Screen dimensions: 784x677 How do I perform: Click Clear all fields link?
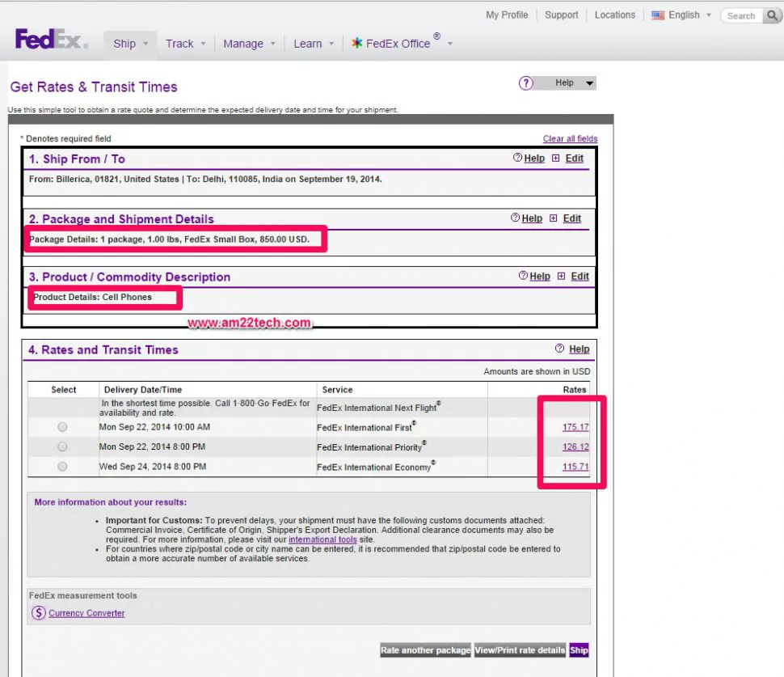(x=570, y=138)
